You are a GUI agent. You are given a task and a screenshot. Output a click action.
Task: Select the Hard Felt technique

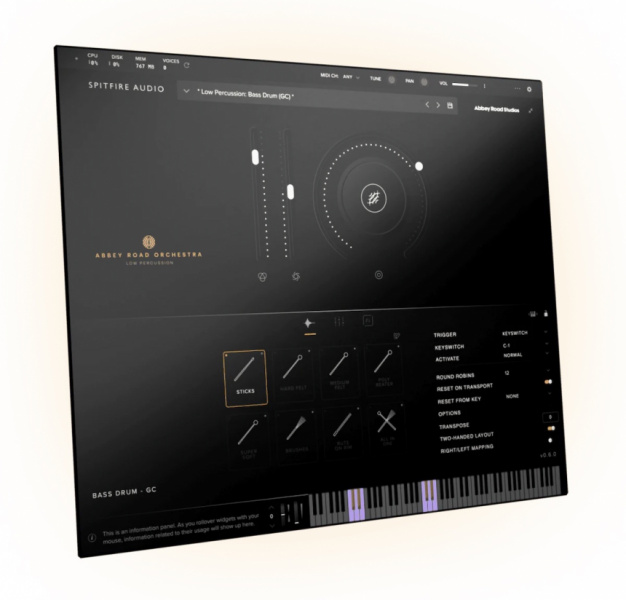point(293,374)
